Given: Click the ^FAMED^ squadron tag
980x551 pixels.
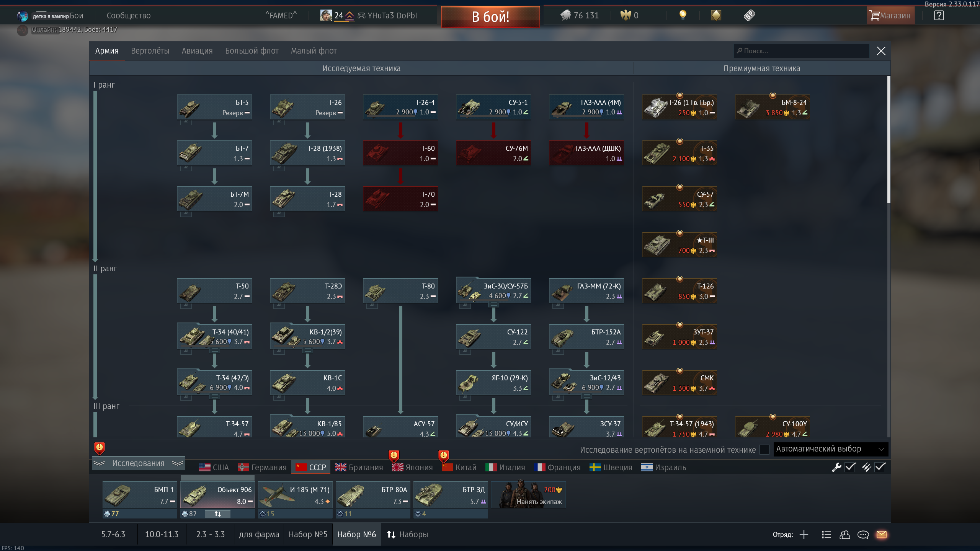Looking at the screenshot, I should 281,16.
